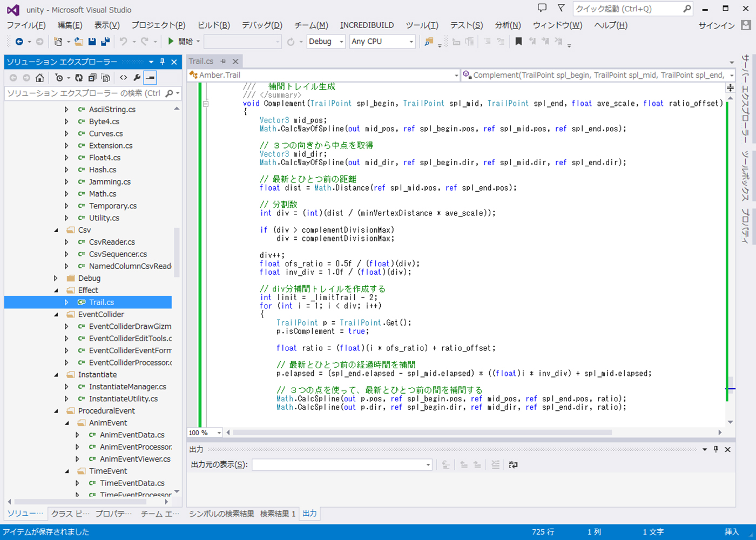Click the Home icon in Solution Explorer
The height and width of the screenshot is (540, 756).
pos(39,78)
